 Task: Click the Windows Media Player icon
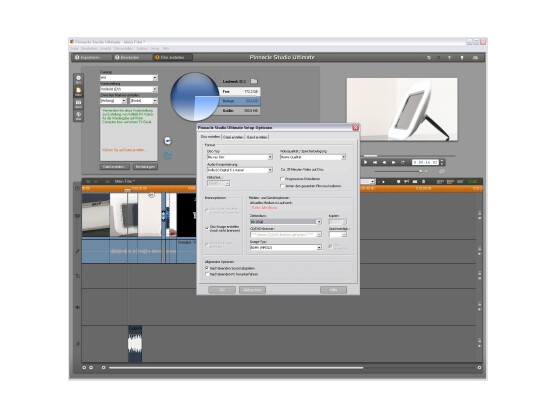click(x=168, y=141)
